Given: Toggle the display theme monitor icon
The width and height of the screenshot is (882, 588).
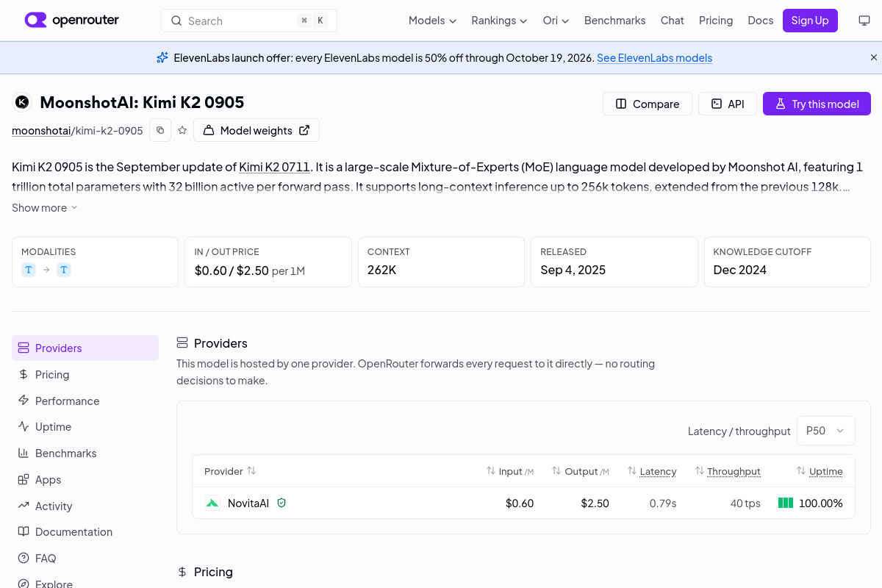Looking at the screenshot, I should coord(864,21).
